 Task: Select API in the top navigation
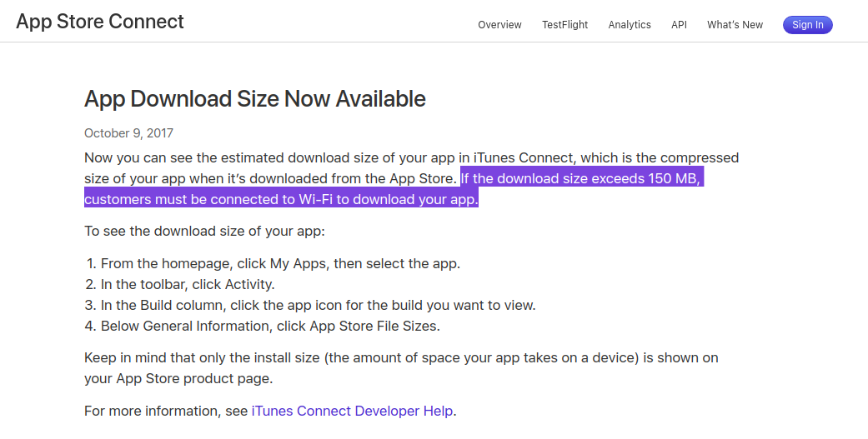pyautogui.click(x=679, y=25)
